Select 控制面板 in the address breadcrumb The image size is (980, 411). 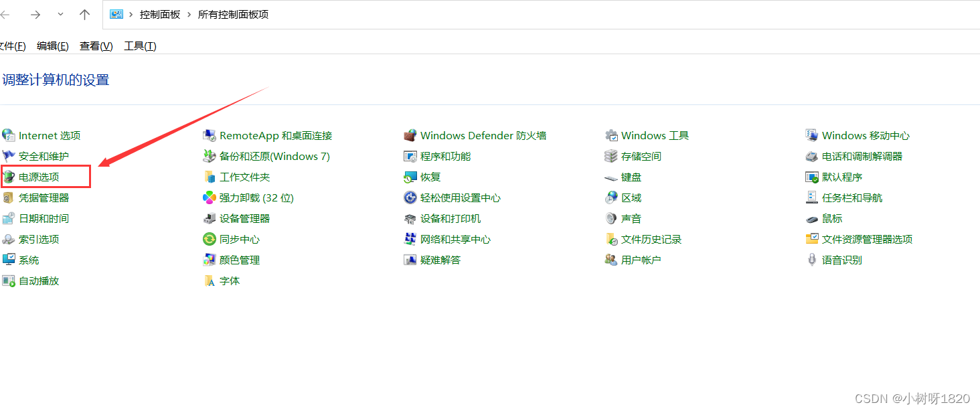pyautogui.click(x=160, y=14)
